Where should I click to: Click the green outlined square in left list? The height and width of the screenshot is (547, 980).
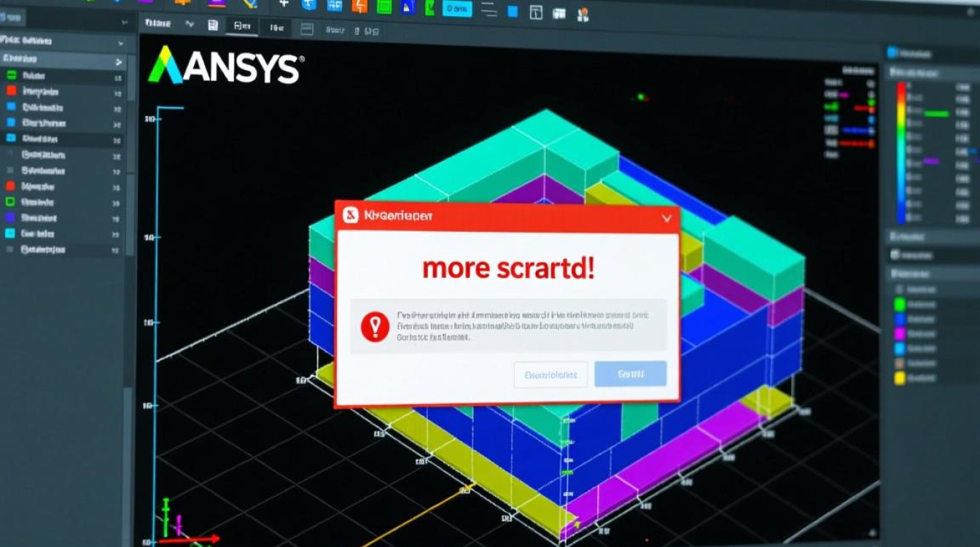(10, 201)
